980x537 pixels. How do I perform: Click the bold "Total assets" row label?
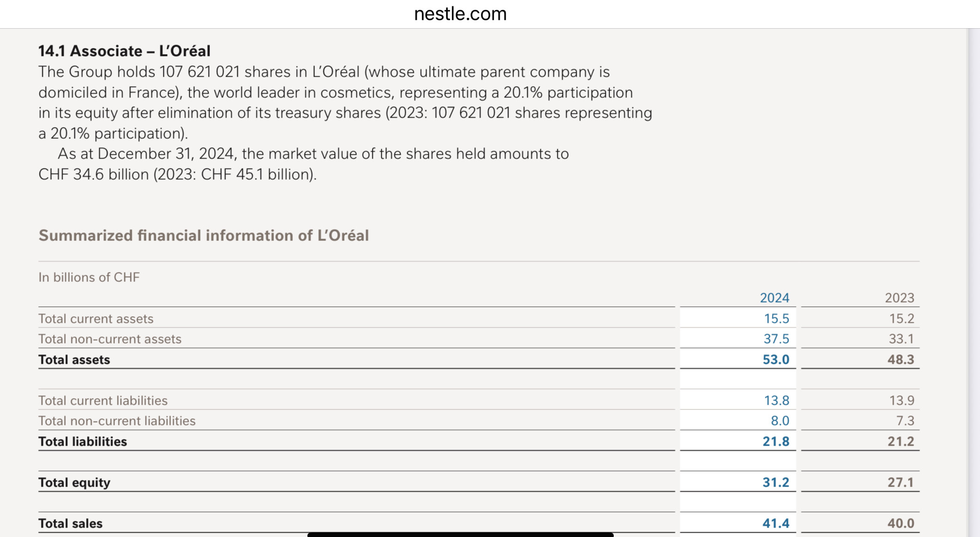[74, 360]
